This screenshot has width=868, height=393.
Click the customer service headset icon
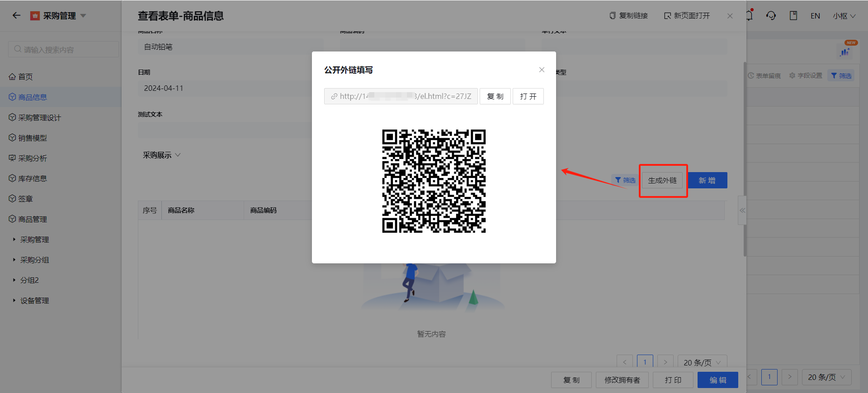pos(771,16)
